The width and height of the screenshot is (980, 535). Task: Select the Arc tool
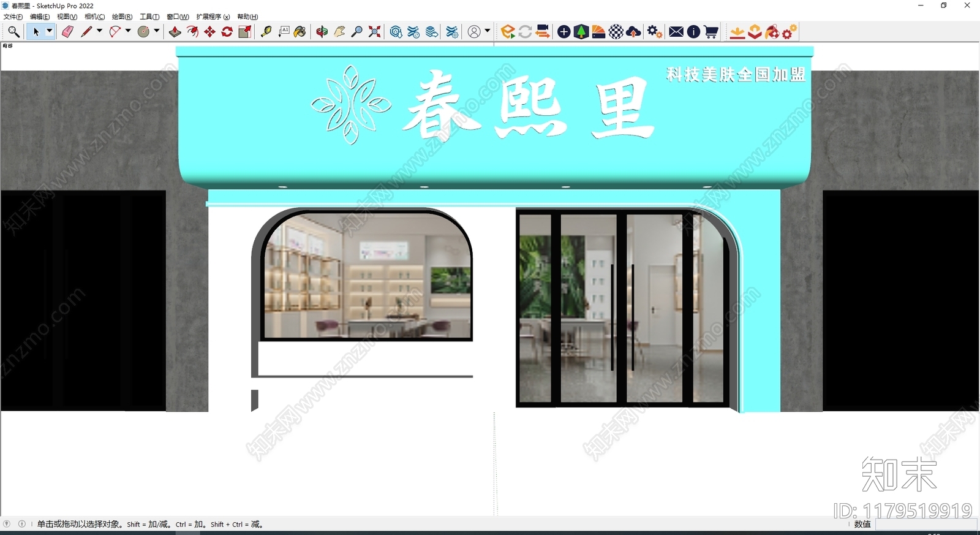coord(115,32)
